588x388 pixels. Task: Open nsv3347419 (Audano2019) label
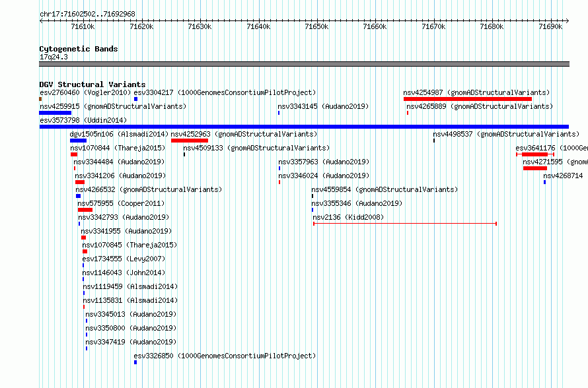click(131, 342)
